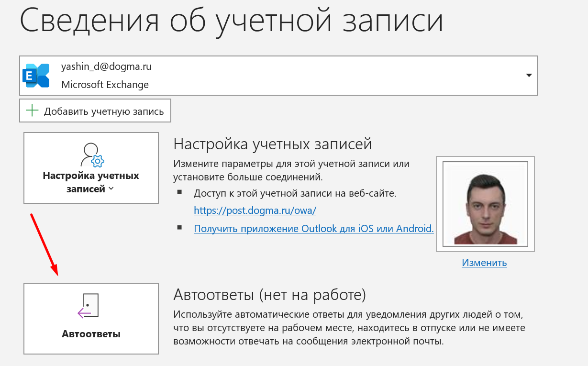
Task: Open the https://post.dogma.ru/owa/ link
Action: click(x=255, y=211)
